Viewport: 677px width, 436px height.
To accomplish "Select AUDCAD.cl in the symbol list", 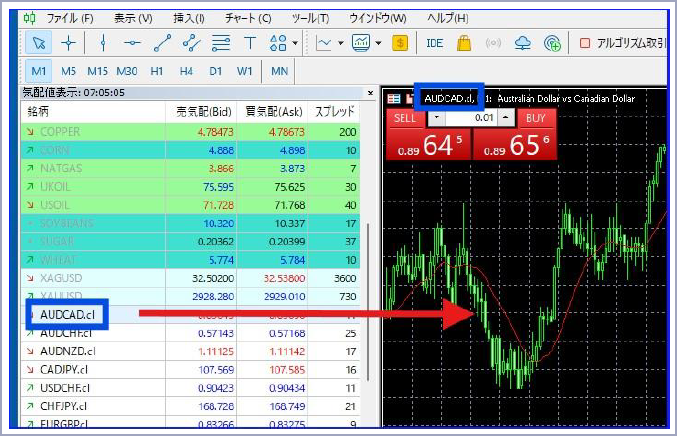I will click(x=67, y=313).
